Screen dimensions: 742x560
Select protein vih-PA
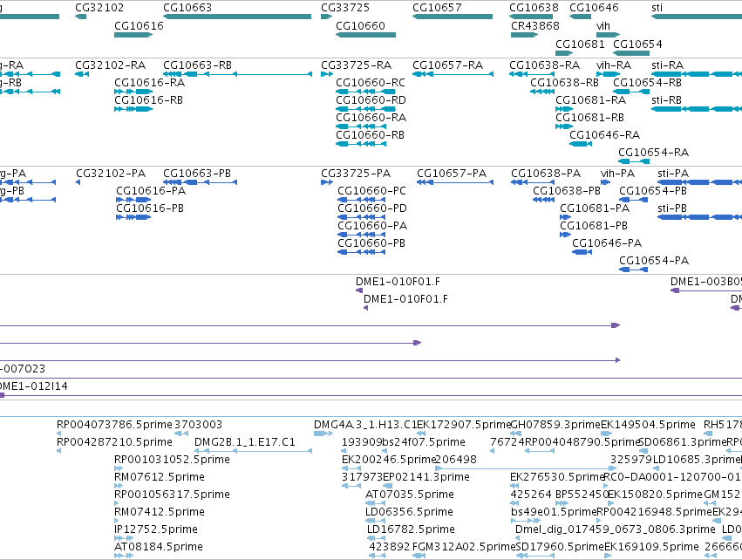coord(617,174)
